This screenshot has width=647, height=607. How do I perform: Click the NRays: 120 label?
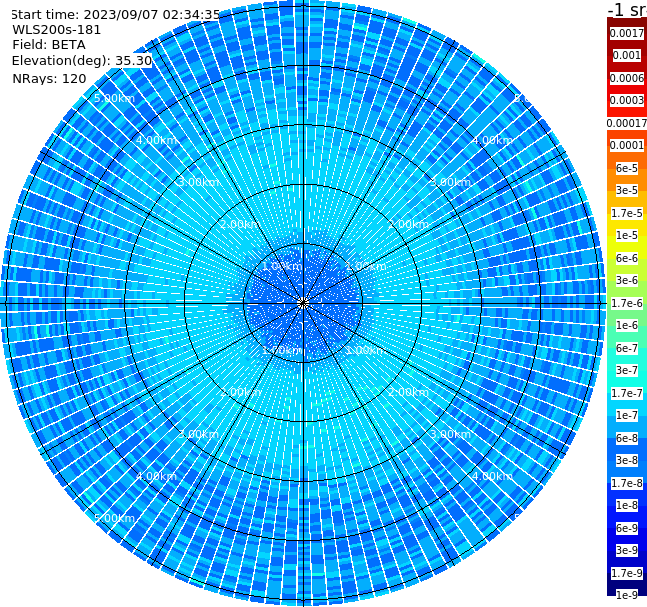[49, 78]
